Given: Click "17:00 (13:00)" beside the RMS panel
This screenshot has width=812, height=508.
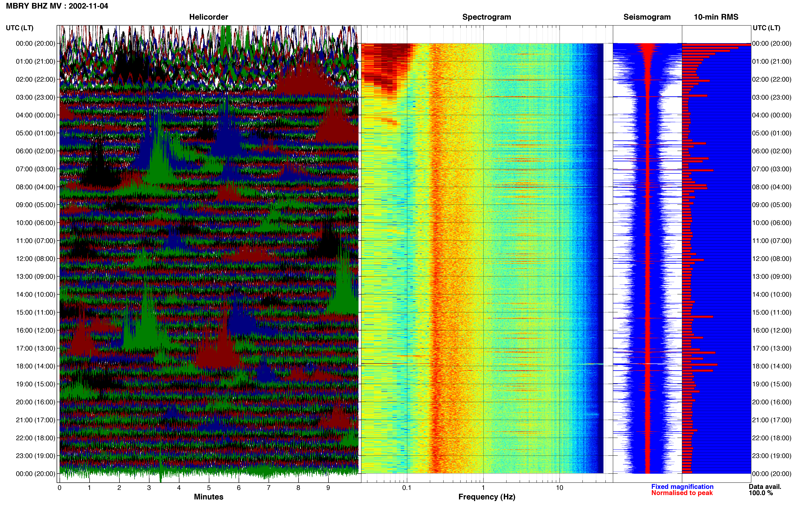Looking at the screenshot, I should (x=772, y=348).
